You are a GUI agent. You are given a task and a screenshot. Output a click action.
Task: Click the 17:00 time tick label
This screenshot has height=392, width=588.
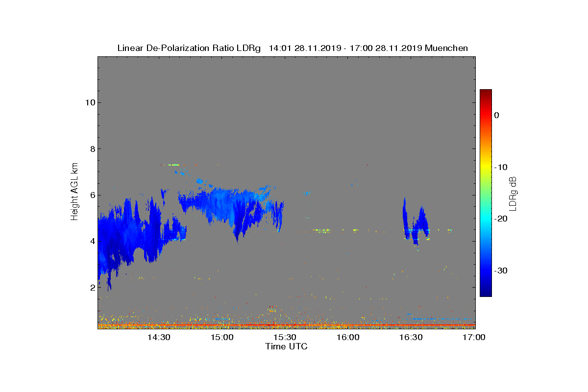[x=474, y=337]
